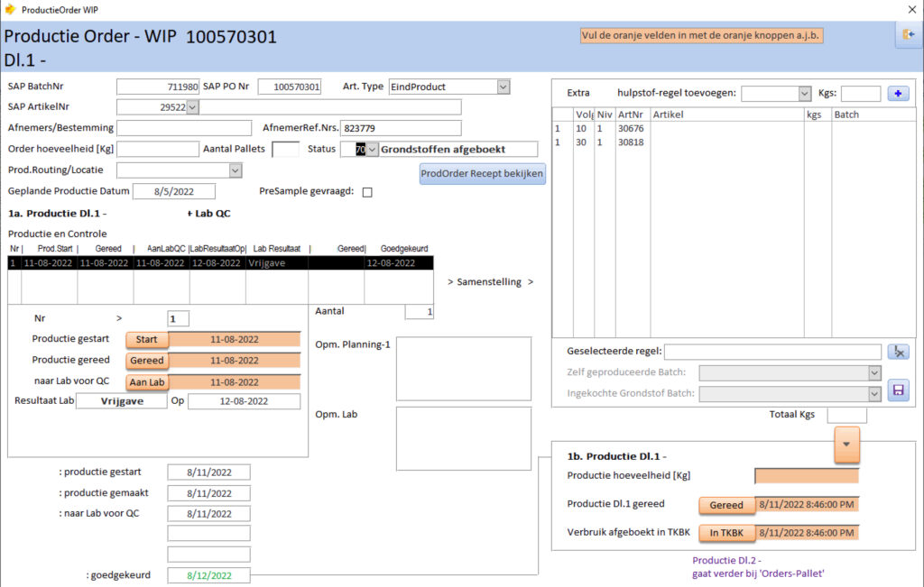This screenshot has height=587, width=924.
Task: Click the Aan Lab button
Action: pos(146,381)
